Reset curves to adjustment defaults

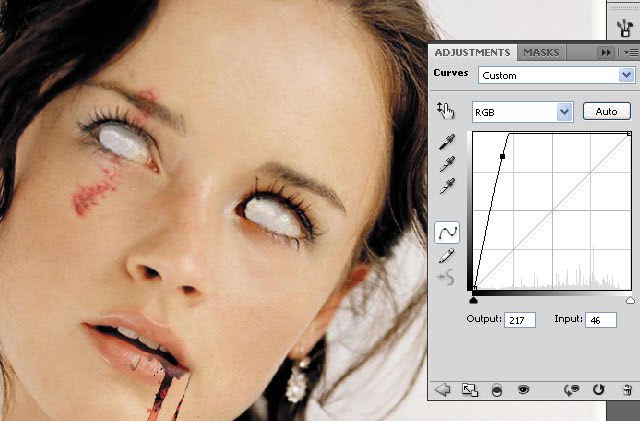click(x=598, y=390)
